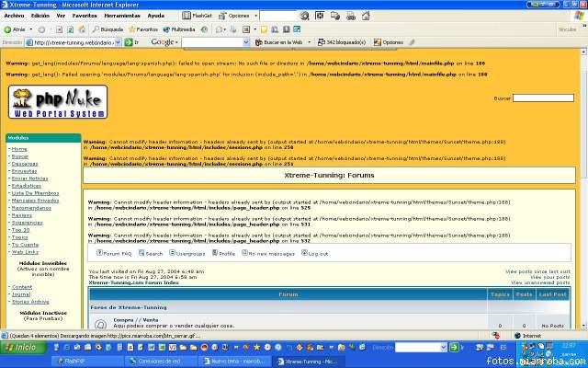Open Buscar en la Web dropdown arrow
588x368 pixels.
click(309, 42)
